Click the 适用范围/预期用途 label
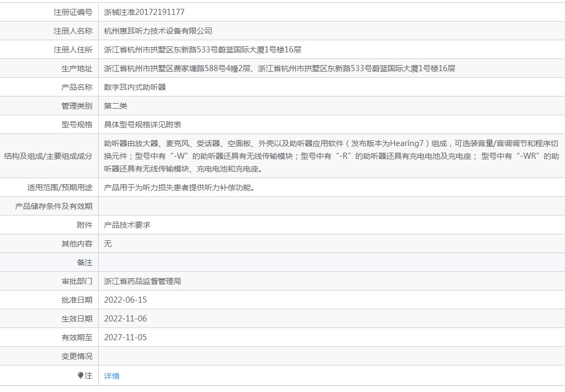Screen dimensions: 565x392 coord(60,187)
